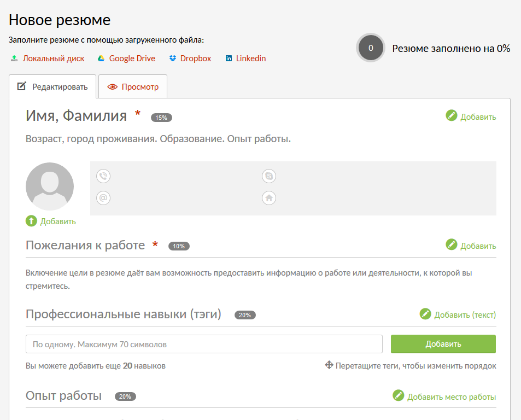Click the green photo upload arrow icon
This screenshot has width=521, height=420.
click(x=31, y=221)
